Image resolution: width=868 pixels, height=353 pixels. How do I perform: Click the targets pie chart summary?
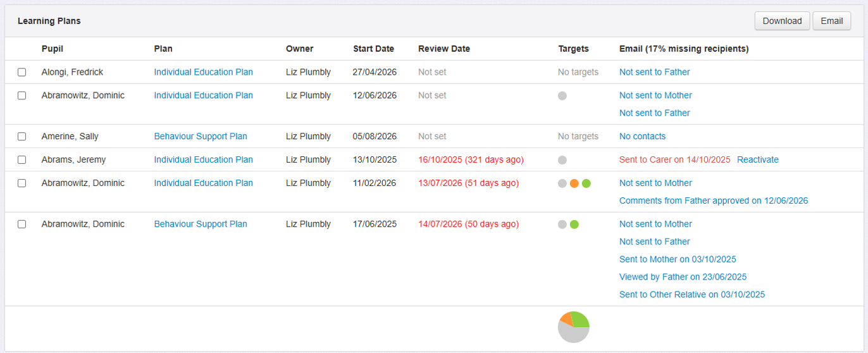pos(573,327)
